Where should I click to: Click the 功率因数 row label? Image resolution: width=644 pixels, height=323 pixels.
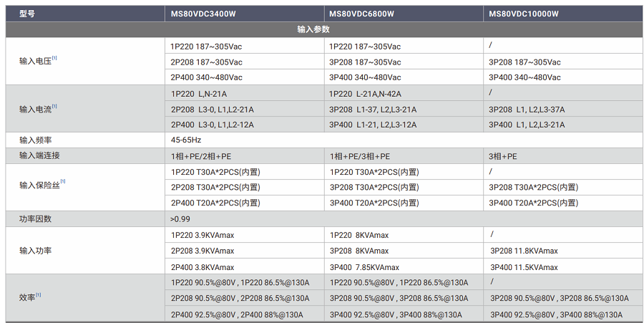(35, 218)
